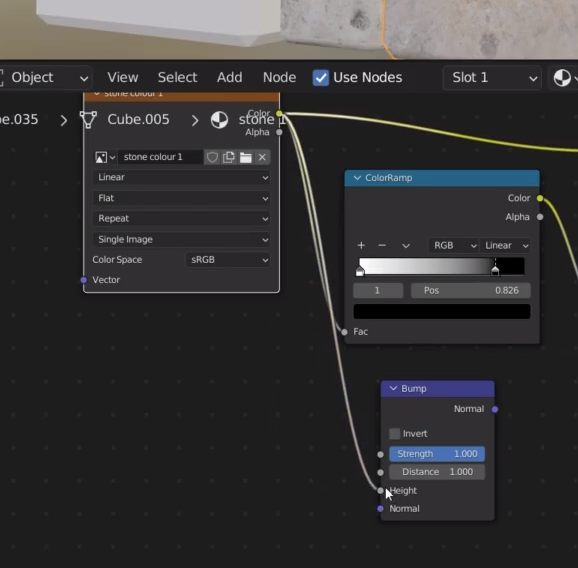Click the black color swatch in ColorRamp

click(x=442, y=312)
